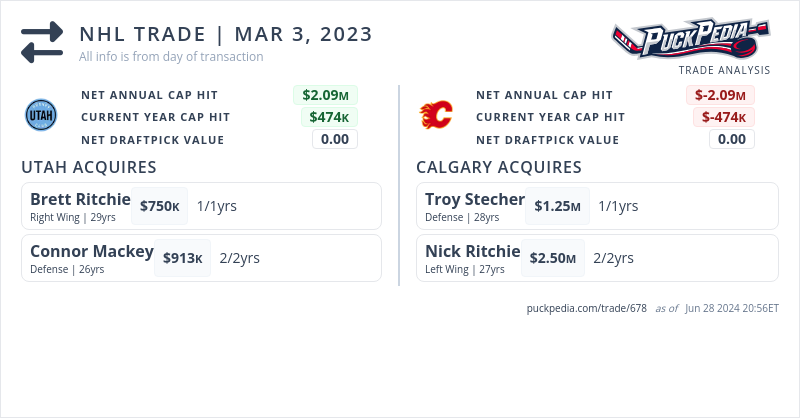Viewport: 800px width, 418px height.
Task: Click the Calgary Flames logo
Action: 435,116
